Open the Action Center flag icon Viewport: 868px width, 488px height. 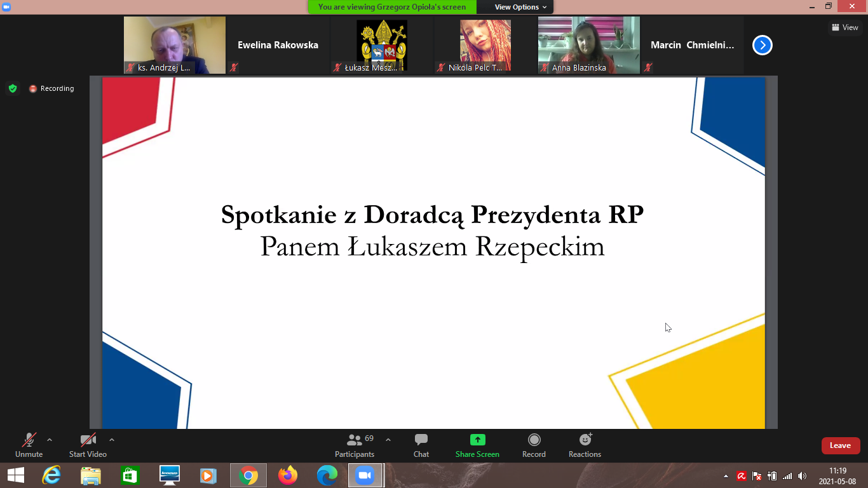click(x=757, y=476)
